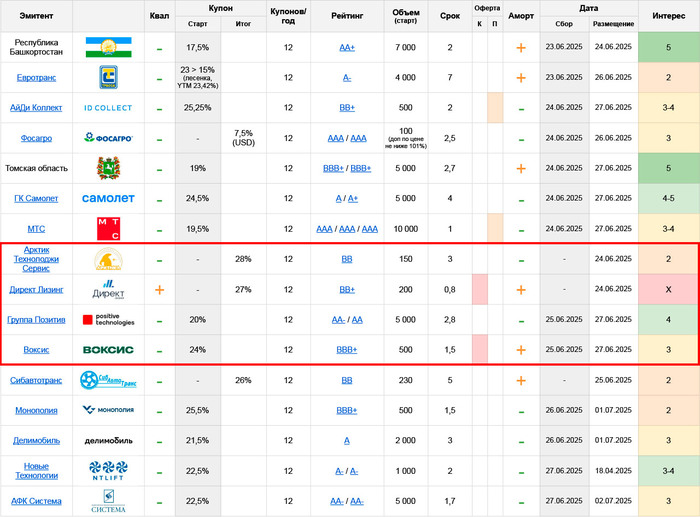This screenshot has width=700, height=517.
Task: Open the Делимобиль issuer link
Action: coord(36,441)
